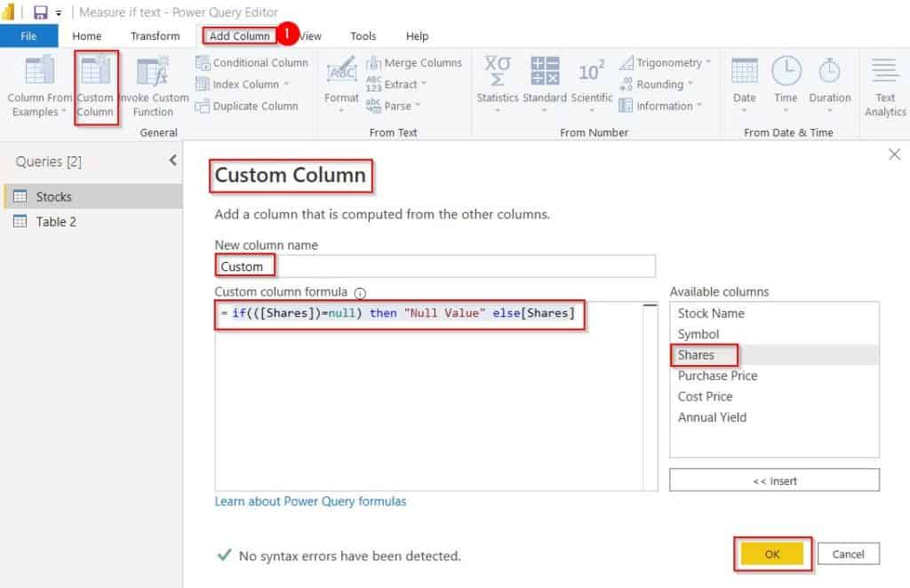Image resolution: width=910 pixels, height=588 pixels.
Task: Click the Save icon in title bar
Action: pyautogui.click(x=40, y=12)
